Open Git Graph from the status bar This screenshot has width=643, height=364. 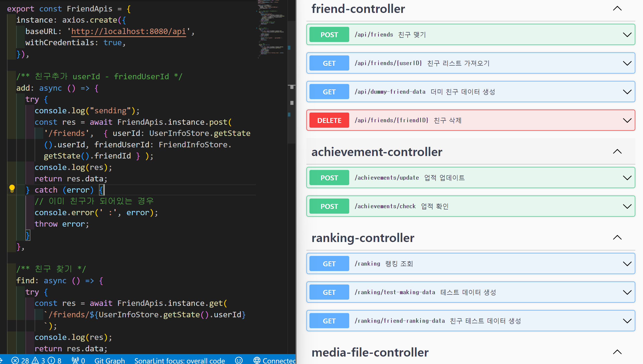pyautogui.click(x=110, y=361)
